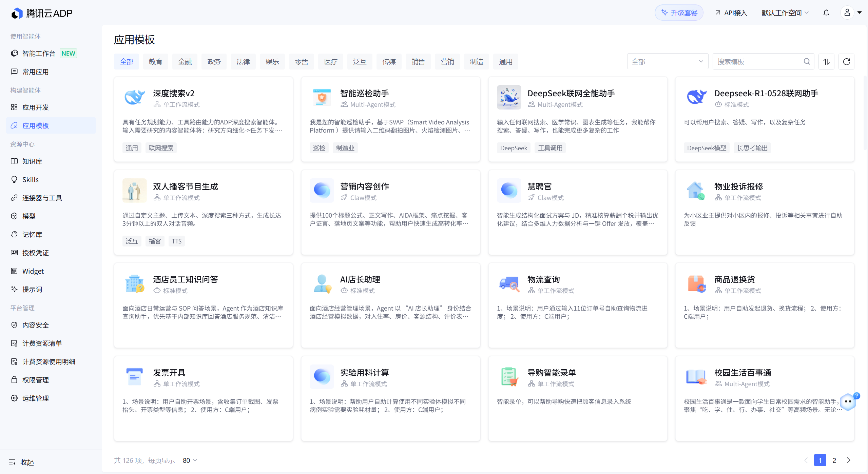
Task: Open 应用开发 in the sidebar
Action: click(51, 107)
